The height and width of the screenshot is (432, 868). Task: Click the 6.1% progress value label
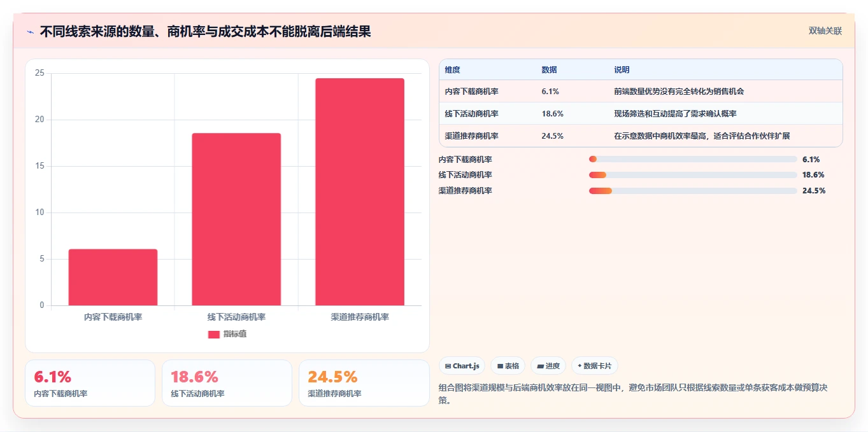point(811,159)
